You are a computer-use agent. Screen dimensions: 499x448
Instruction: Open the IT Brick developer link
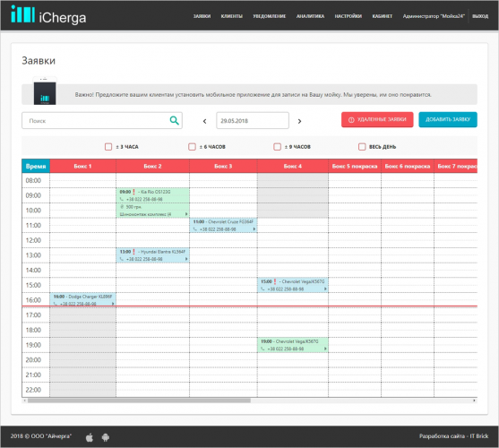pos(479,436)
